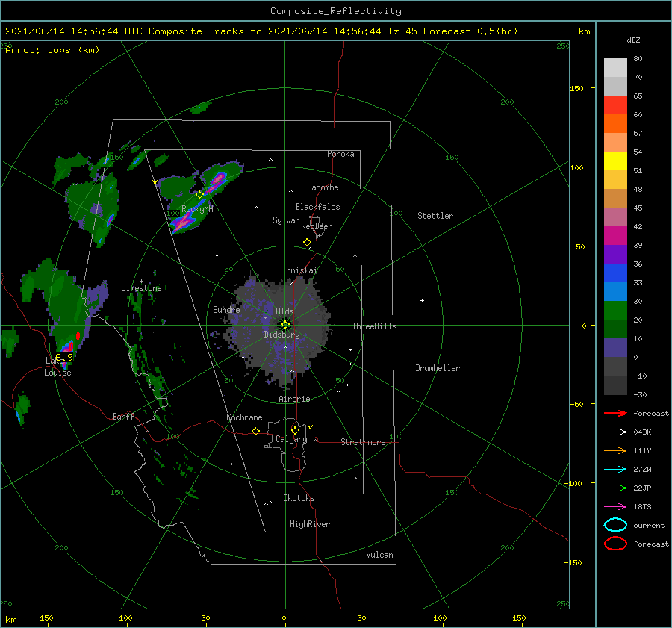Viewport: 672px width, 628px height.
Task: Click the RedDeer city label
Action: click(317, 226)
